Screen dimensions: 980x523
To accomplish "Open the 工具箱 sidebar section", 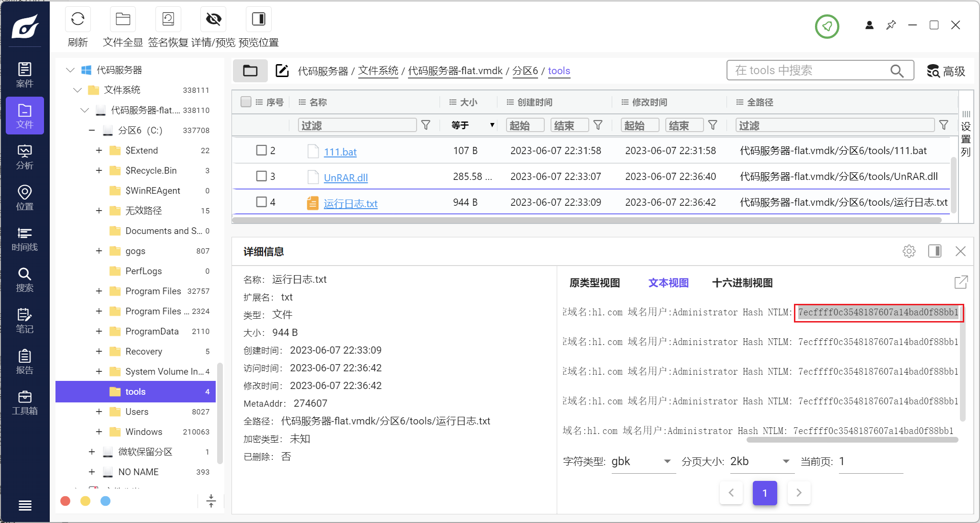I will click(x=25, y=402).
